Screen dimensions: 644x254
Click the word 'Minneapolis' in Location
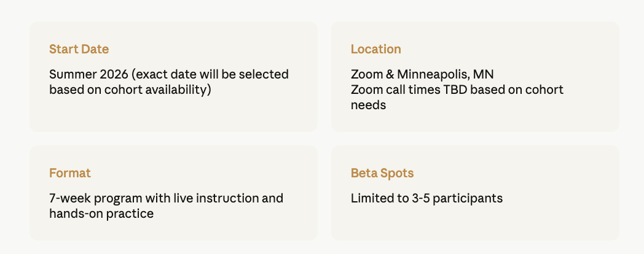pos(433,75)
